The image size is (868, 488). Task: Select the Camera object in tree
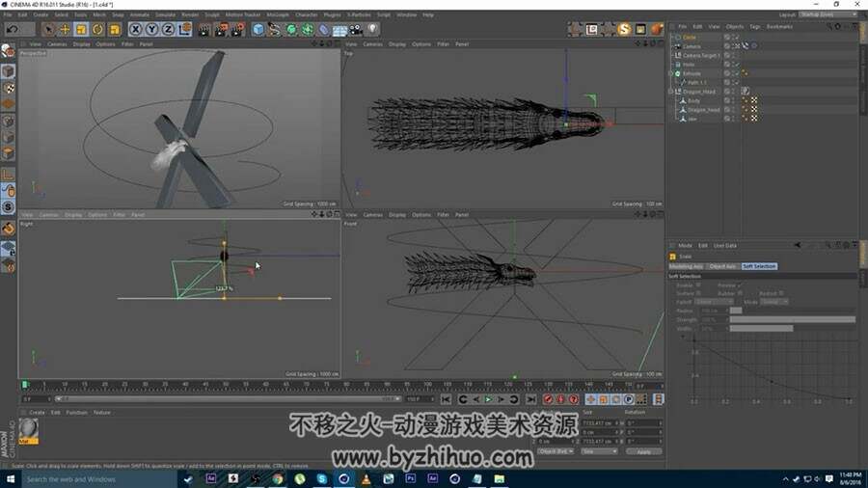(692, 46)
